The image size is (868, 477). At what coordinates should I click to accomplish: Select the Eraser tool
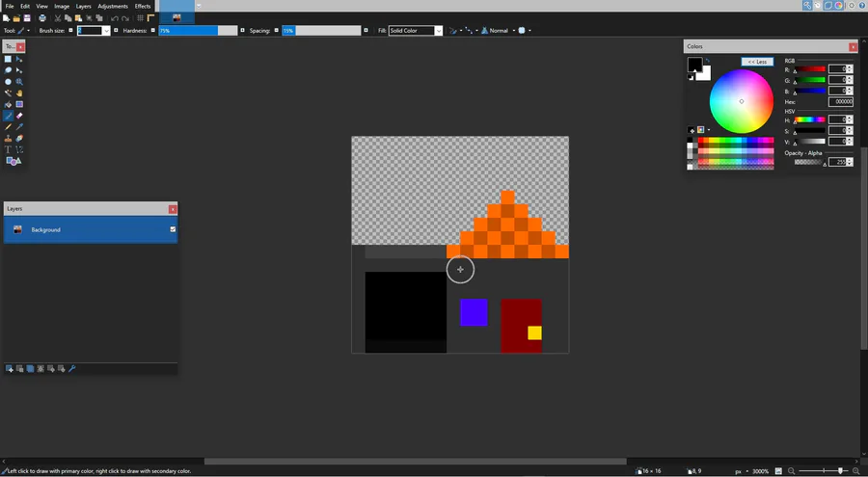coord(19,116)
